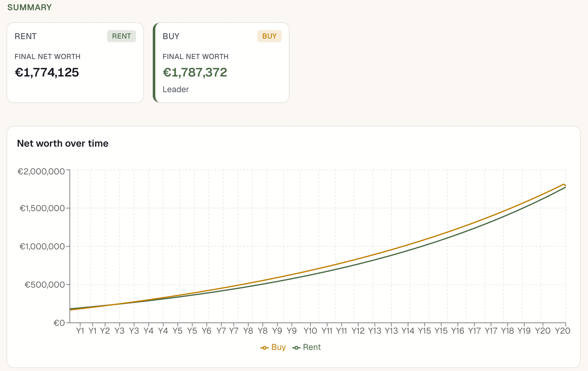The width and height of the screenshot is (588, 371).
Task: Click the final net worth value €1,787,372
Action: pos(195,72)
